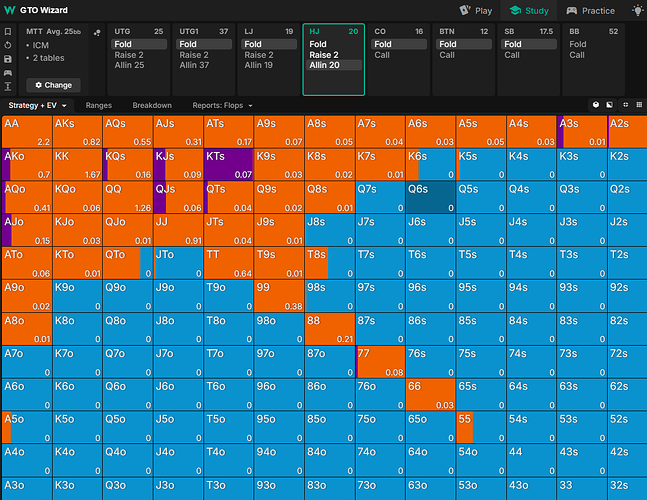The height and width of the screenshot is (500, 647).
Task: Click the Q6s highlighted hand cell
Action: pos(430,197)
